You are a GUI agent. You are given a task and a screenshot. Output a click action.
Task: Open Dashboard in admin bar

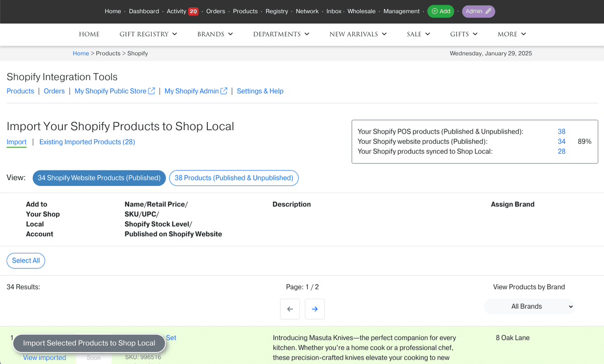(144, 11)
